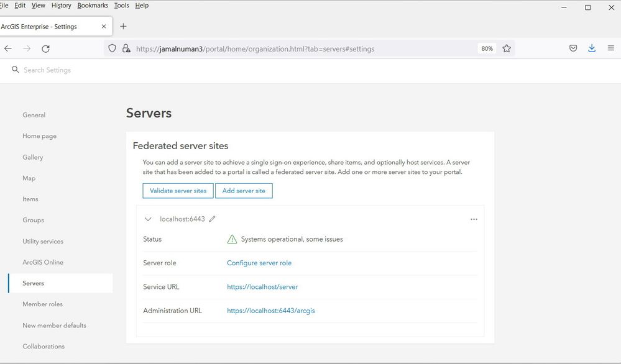The height and width of the screenshot is (364, 621).
Task: Open the Administration URL link
Action: pyautogui.click(x=271, y=311)
